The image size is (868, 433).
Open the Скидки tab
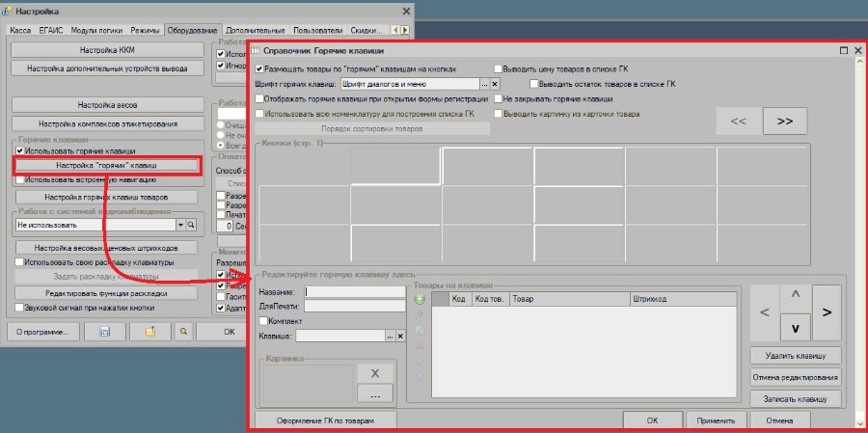[366, 31]
